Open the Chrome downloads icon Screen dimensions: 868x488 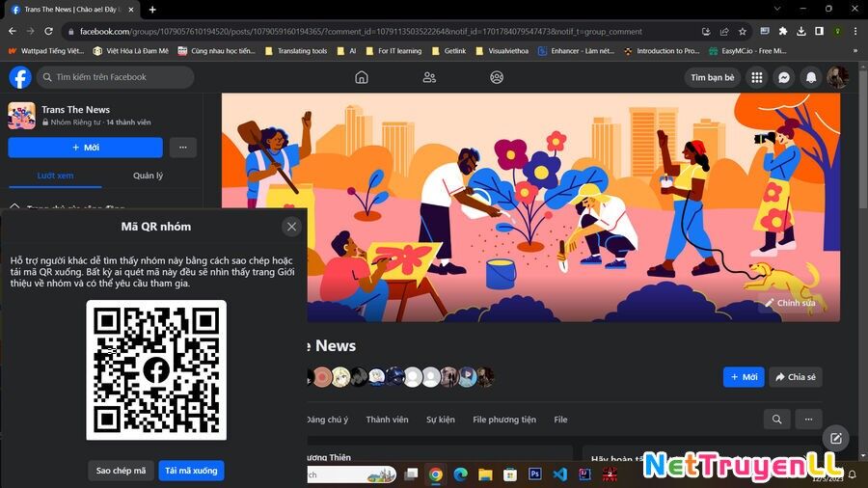point(801,32)
